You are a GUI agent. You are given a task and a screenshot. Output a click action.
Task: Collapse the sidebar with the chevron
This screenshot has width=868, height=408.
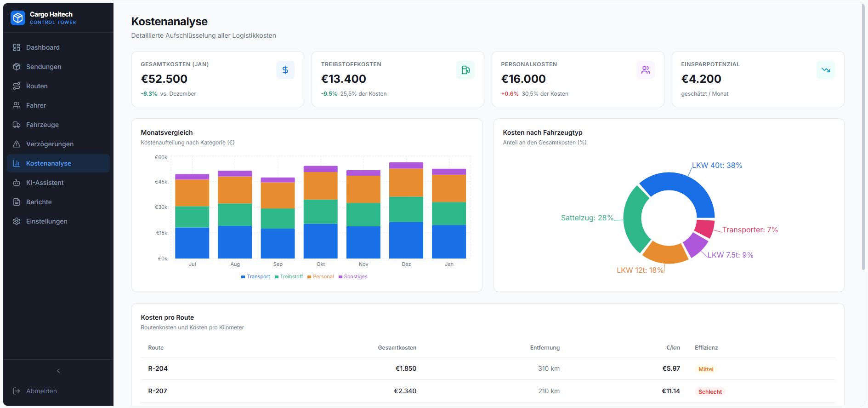58,371
